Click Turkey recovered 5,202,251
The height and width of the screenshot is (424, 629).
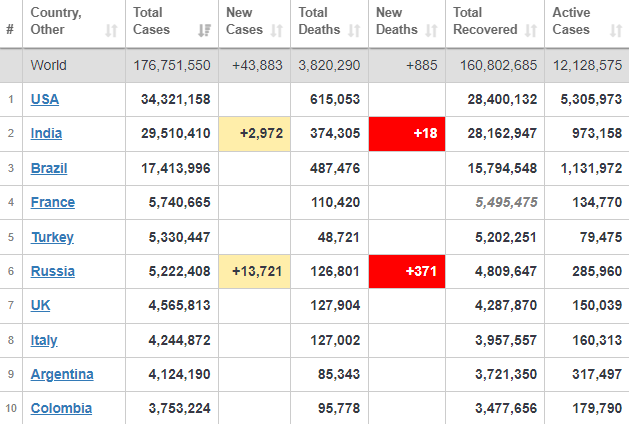pos(506,237)
